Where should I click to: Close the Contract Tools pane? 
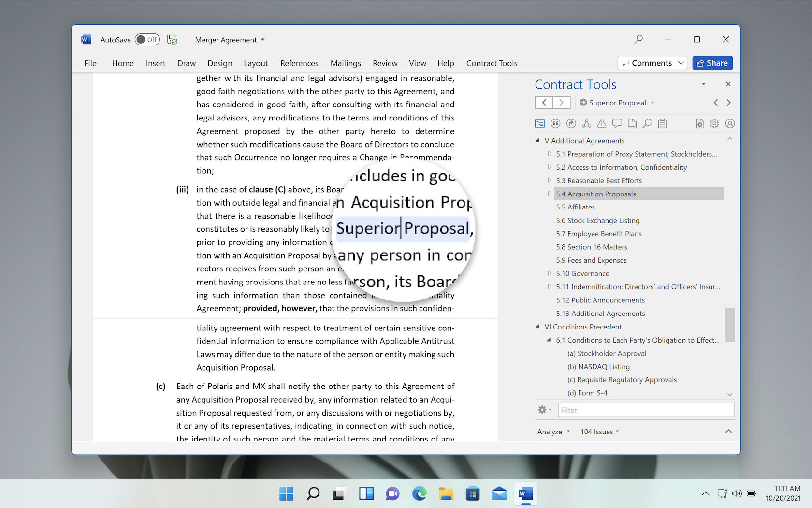728,84
